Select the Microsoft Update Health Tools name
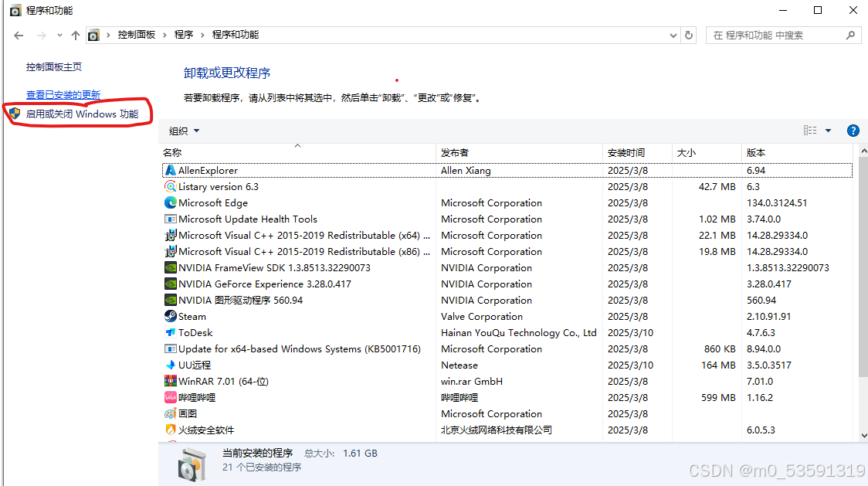868x486 pixels. pyautogui.click(x=247, y=219)
